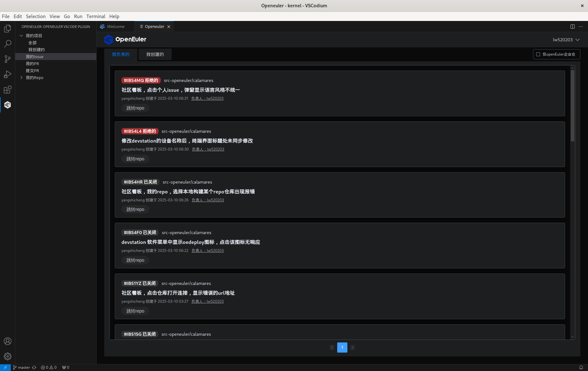Switch to the Welcome tab
Viewport: 588px width, 371px height.
116,27
